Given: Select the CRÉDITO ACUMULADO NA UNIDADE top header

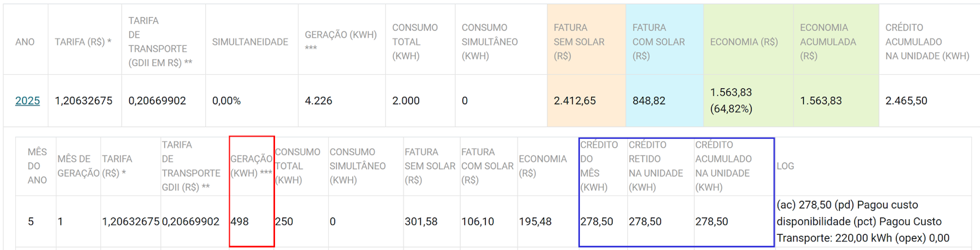Looking at the screenshot, I should coord(927,42).
